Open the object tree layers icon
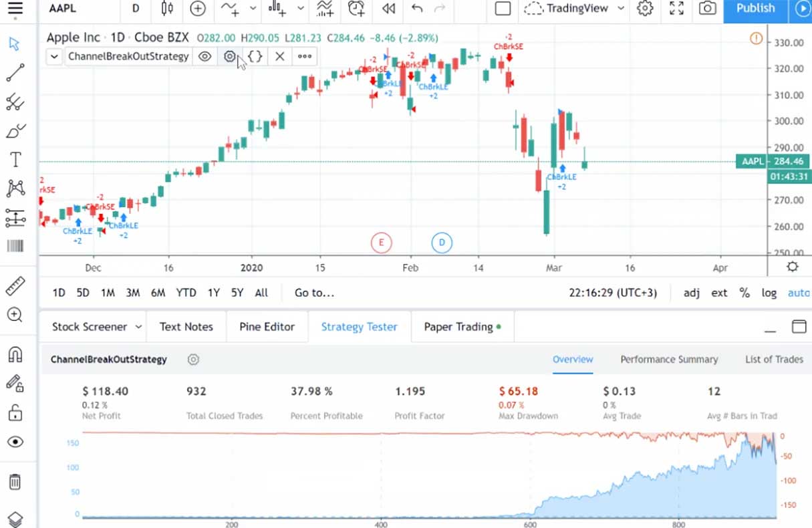 (x=15, y=519)
